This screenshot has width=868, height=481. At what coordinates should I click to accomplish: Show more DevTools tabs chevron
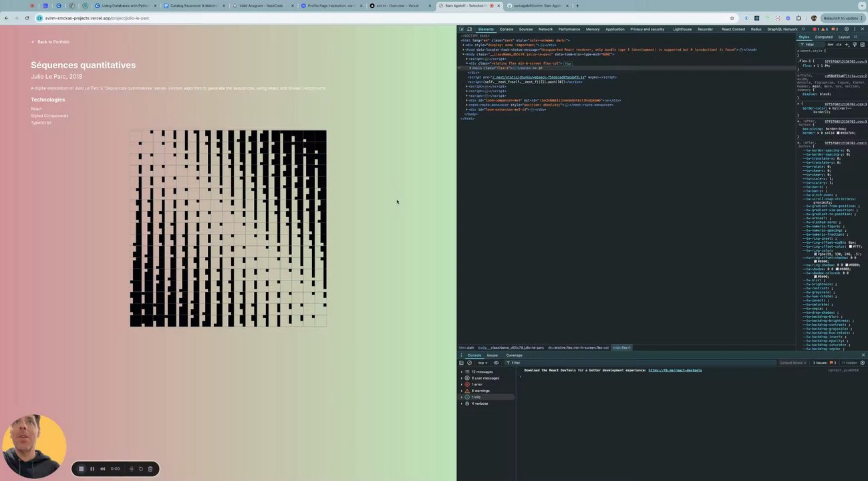point(804,29)
